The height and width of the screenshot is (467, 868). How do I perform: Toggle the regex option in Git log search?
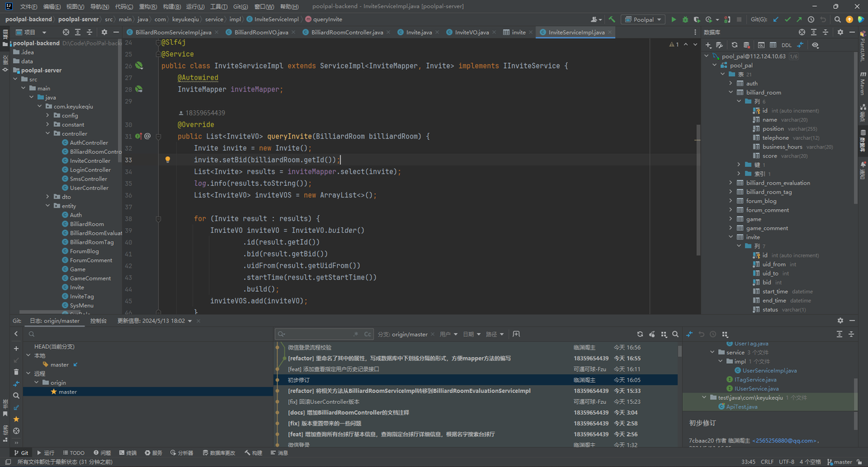click(356, 334)
